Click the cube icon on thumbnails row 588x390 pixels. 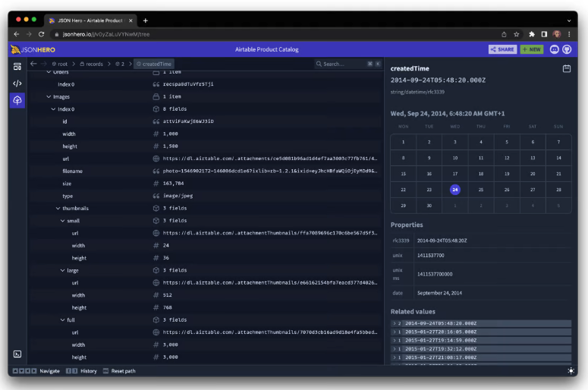(x=156, y=208)
